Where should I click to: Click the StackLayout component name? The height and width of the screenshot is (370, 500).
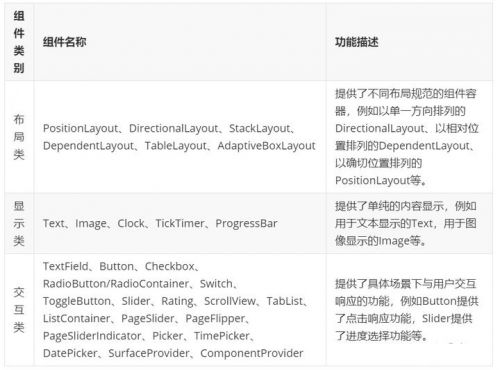(260, 128)
